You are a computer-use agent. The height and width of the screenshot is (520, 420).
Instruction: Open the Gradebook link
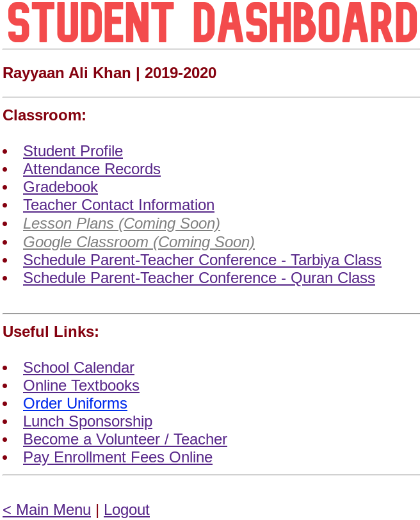60,187
